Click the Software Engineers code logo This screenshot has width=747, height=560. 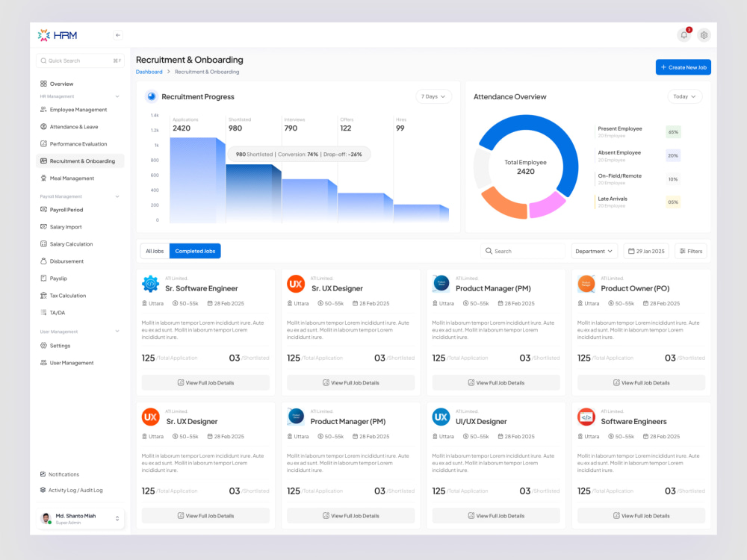pos(586,417)
